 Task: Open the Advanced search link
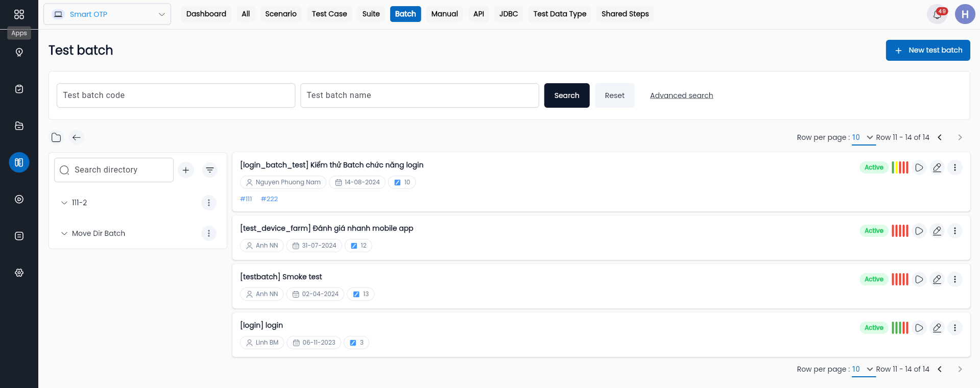point(681,95)
